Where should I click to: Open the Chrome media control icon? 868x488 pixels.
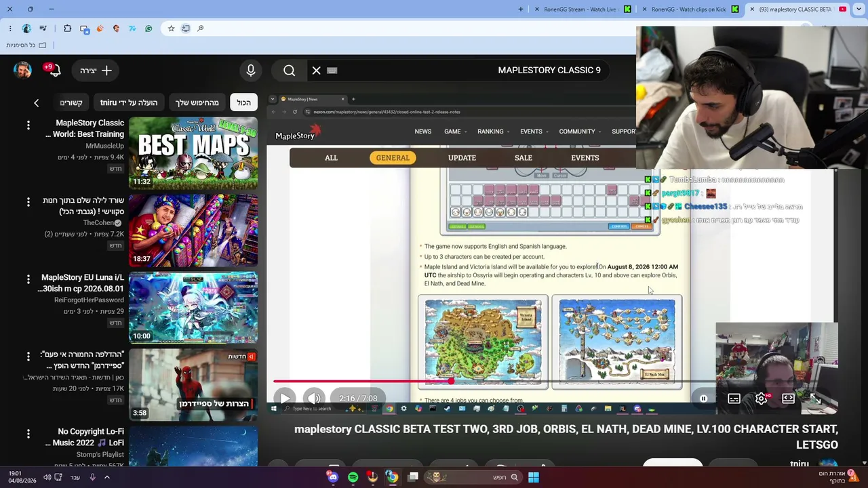coord(43,28)
